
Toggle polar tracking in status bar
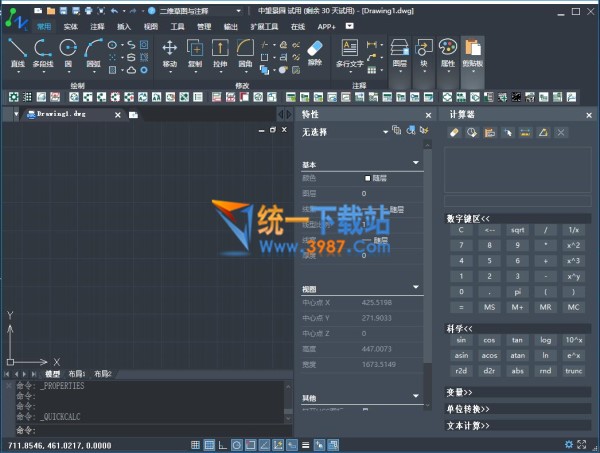coord(236,445)
